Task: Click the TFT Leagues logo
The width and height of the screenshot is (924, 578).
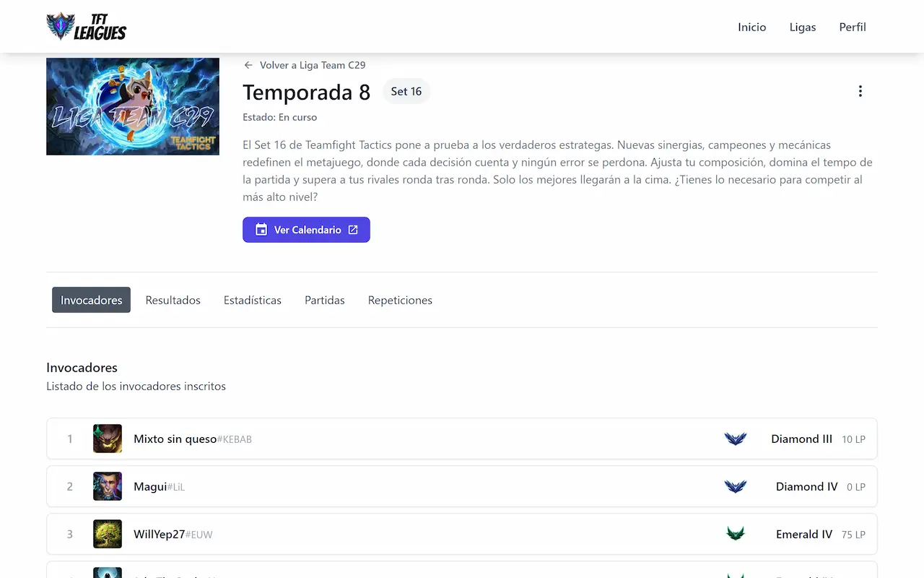Action: tap(87, 27)
